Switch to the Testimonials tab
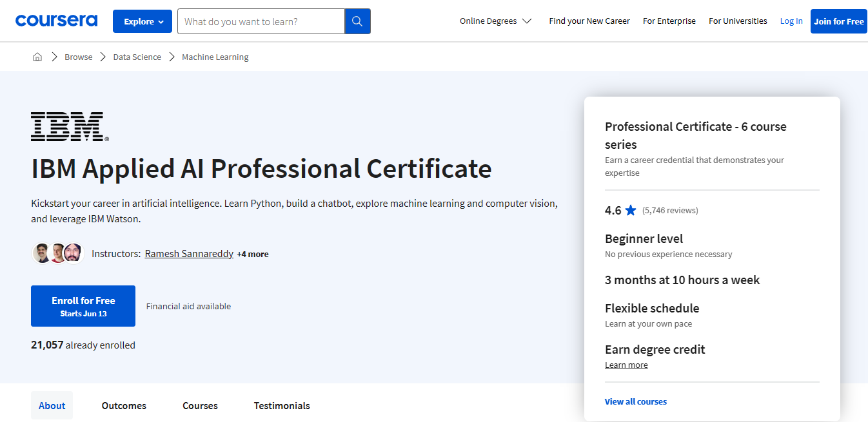This screenshot has height=422, width=868. pyautogui.click(x=282, y=405)
